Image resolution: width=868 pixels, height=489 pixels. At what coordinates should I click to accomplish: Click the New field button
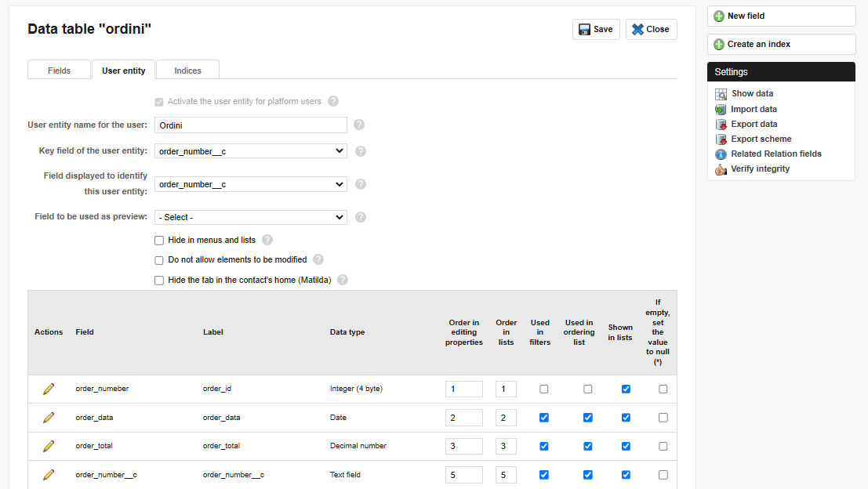(781, 16)
